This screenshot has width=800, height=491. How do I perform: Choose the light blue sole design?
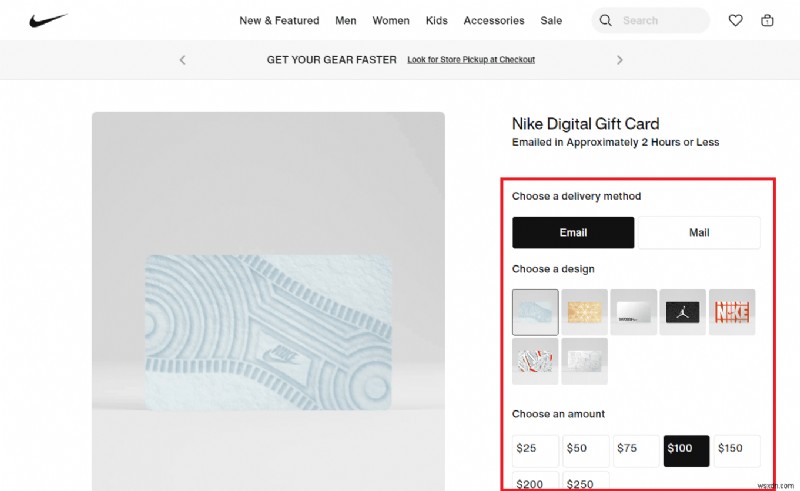point(535,312)
